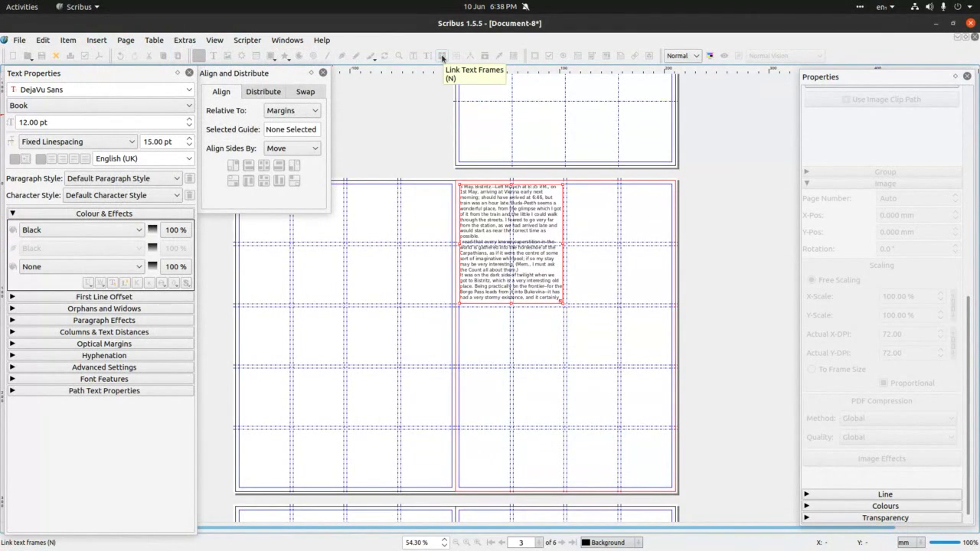Screen dimensions: 980x551
Task: Click the Save document toolbar icon
Action: 41,56
